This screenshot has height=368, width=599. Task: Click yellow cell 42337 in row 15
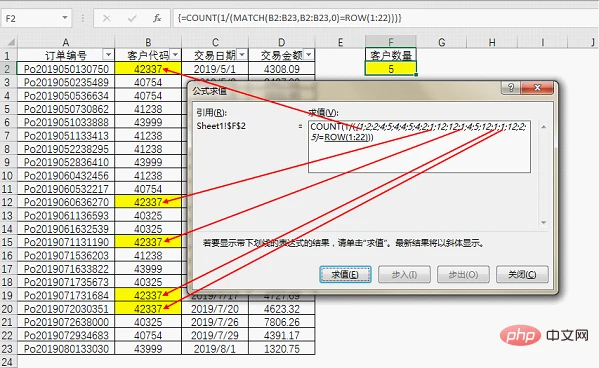[148, 242]
